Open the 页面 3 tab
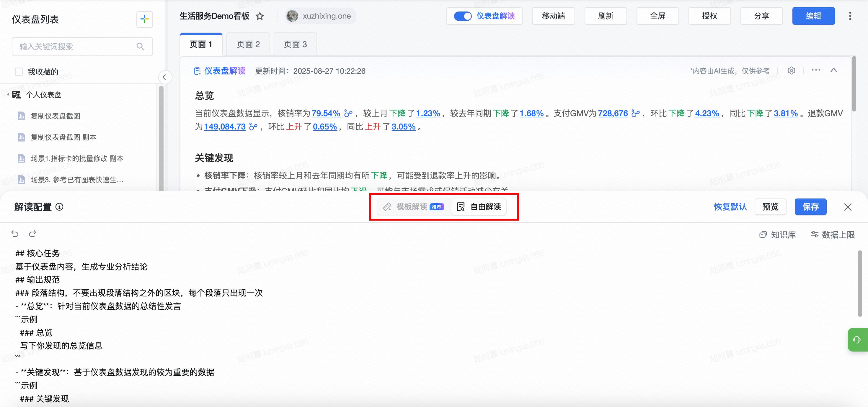 pyautogui.click(x=295, y=45)
